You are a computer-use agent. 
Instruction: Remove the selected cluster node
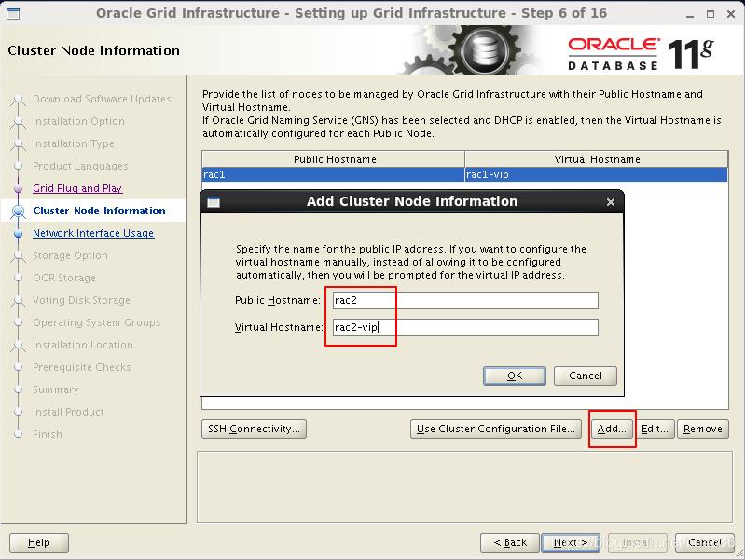point(703,429)
